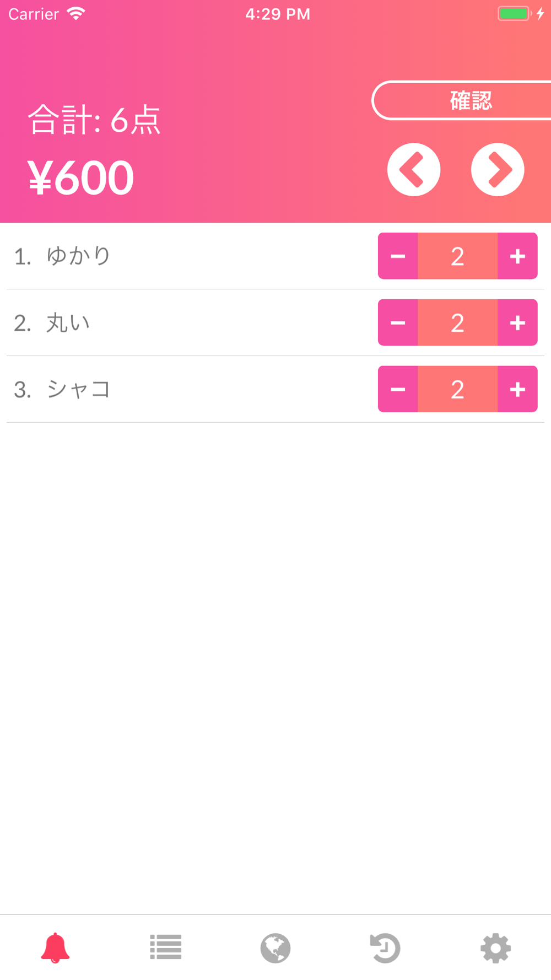Open the globe tab icon

click(275, 948)
